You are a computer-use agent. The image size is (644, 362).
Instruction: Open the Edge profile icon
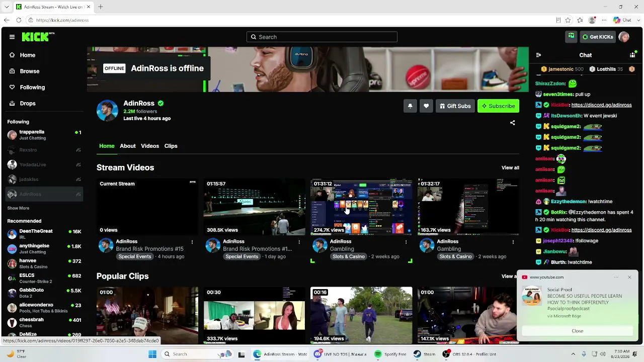[x=592, y=20]
